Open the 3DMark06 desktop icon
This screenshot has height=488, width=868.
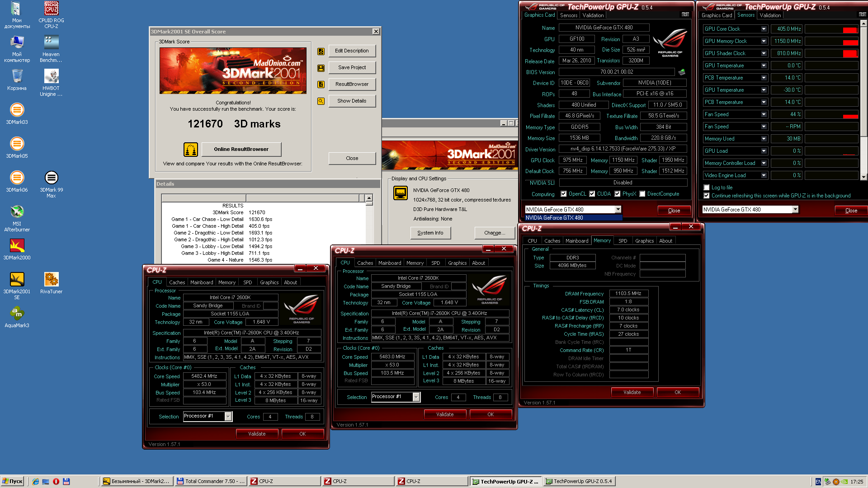point(17,182)
